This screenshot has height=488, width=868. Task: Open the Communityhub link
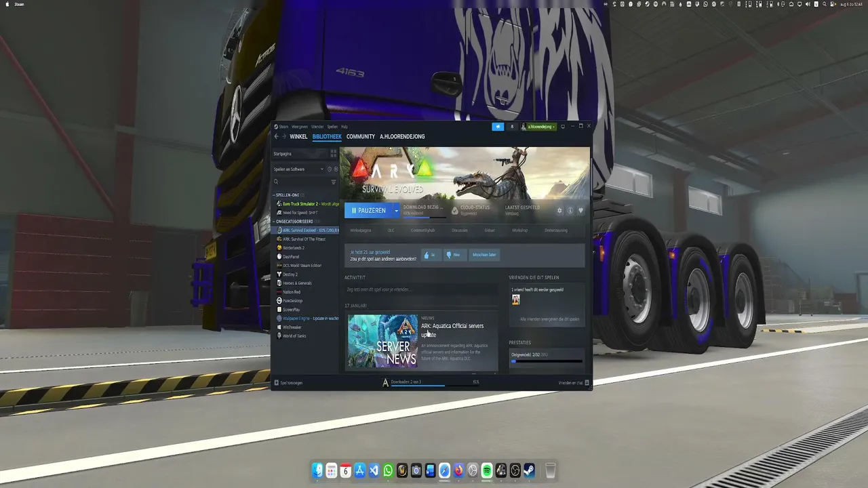423,230
